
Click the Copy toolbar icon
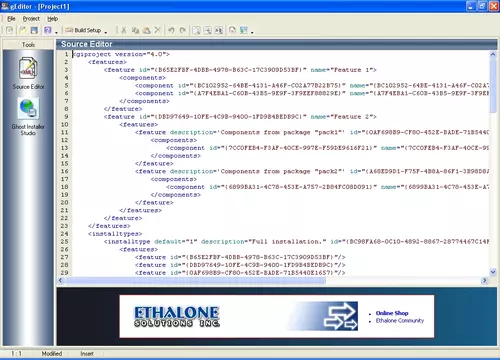(x=135, y=30)
